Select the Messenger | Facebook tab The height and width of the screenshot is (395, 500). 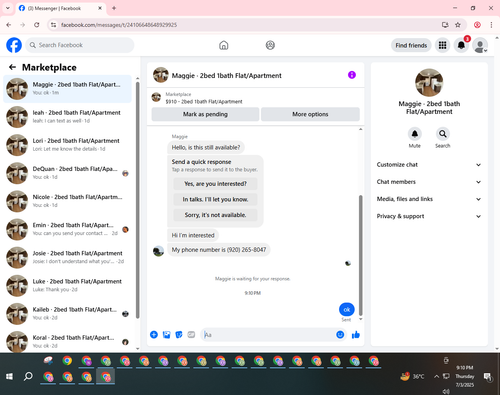[x=60, y=8]
